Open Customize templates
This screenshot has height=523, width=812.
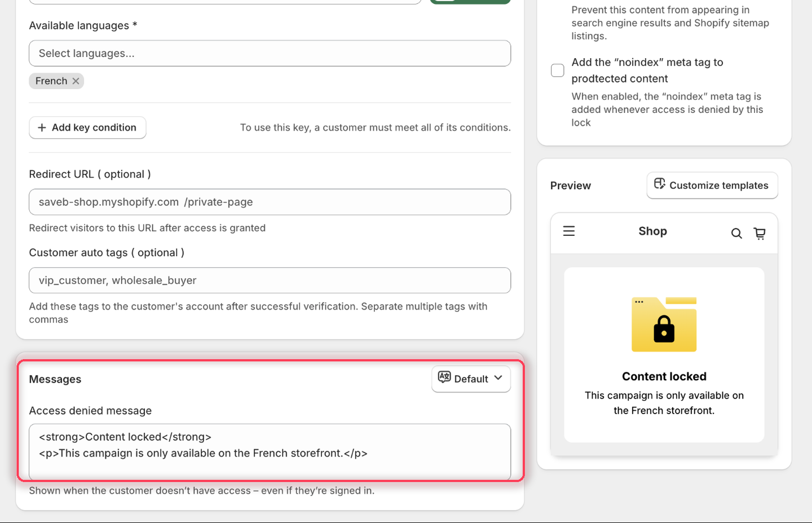click(712, 185)
